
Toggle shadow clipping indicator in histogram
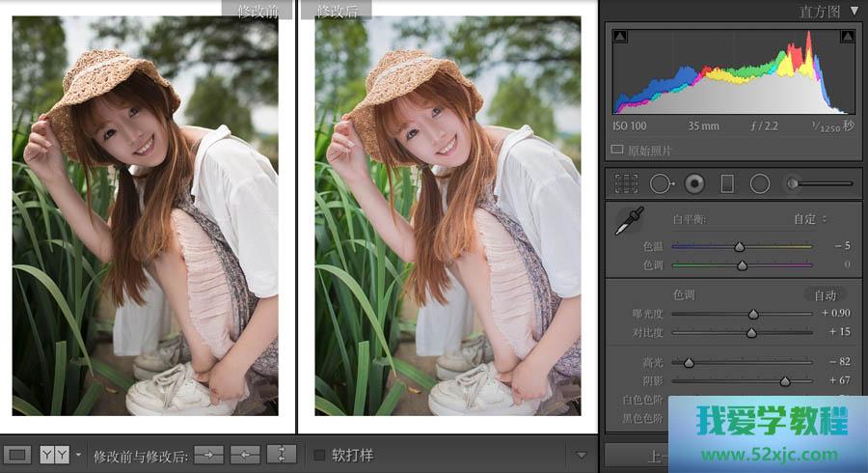[x=619, y=37]
